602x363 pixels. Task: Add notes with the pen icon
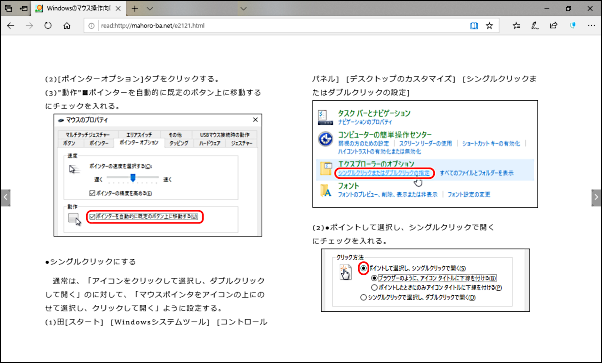point(535,26)
